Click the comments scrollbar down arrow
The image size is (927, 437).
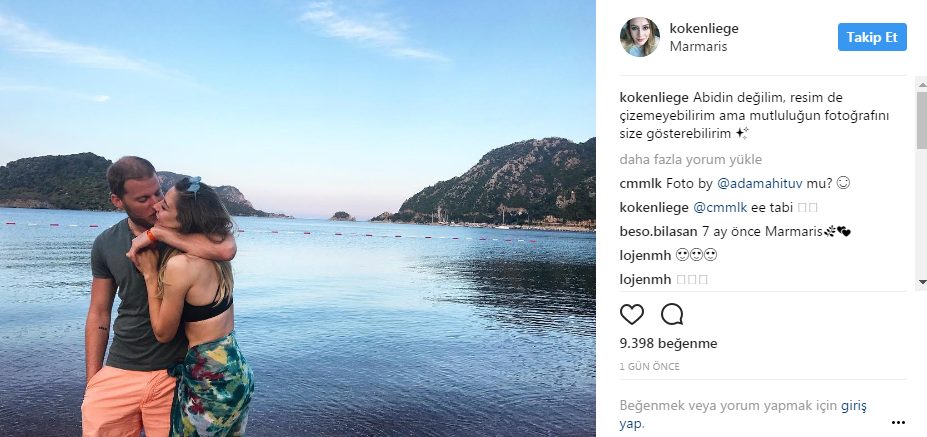(922, 281)
